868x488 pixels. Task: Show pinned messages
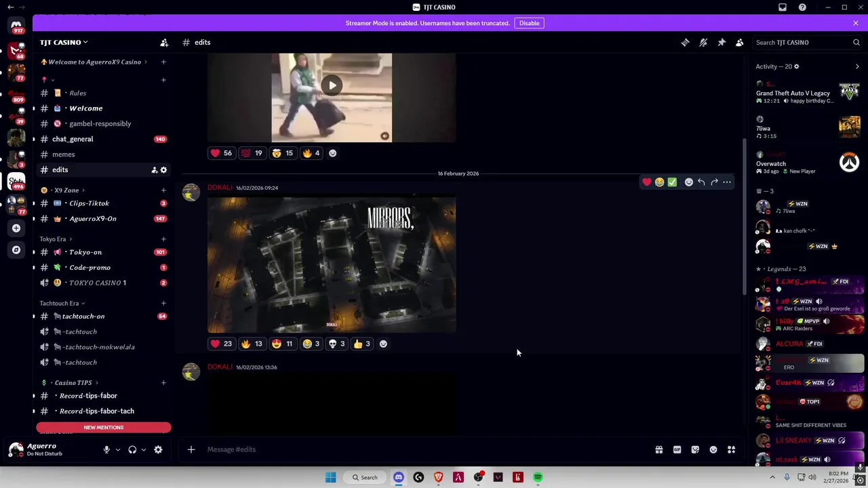pyautogui.click(x=722, y=42)
